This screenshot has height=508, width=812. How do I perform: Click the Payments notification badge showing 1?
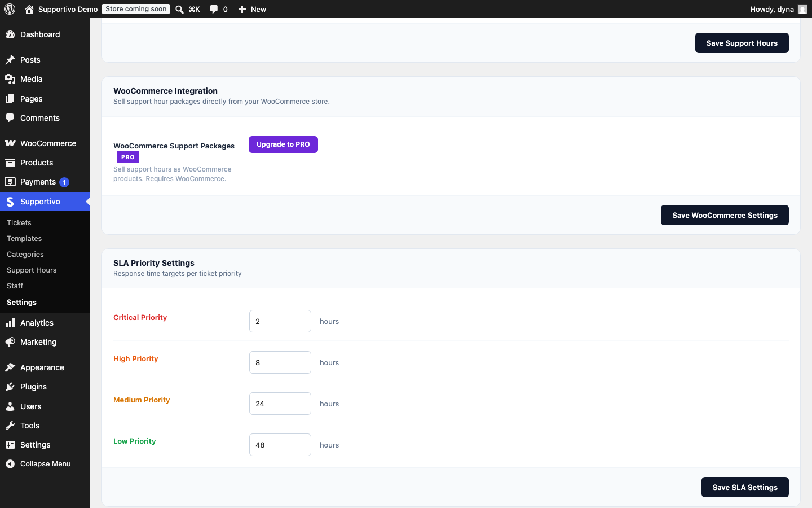point(64,182)
